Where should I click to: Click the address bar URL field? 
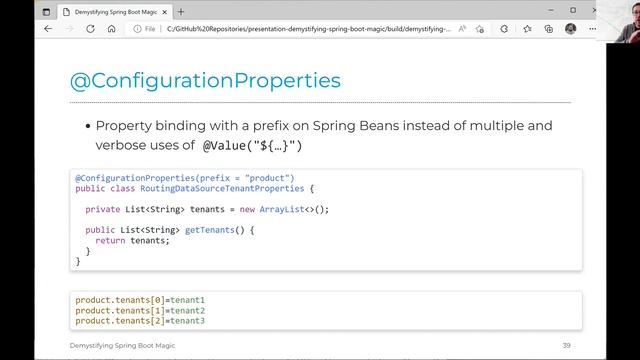point(309,29)
